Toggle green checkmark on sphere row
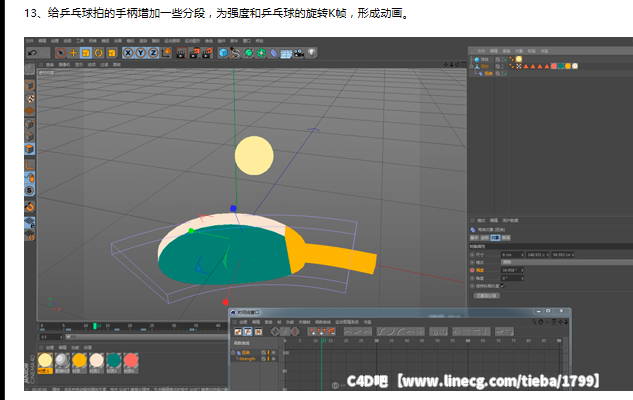Screen dimensions: 633x400 (505, 59)
